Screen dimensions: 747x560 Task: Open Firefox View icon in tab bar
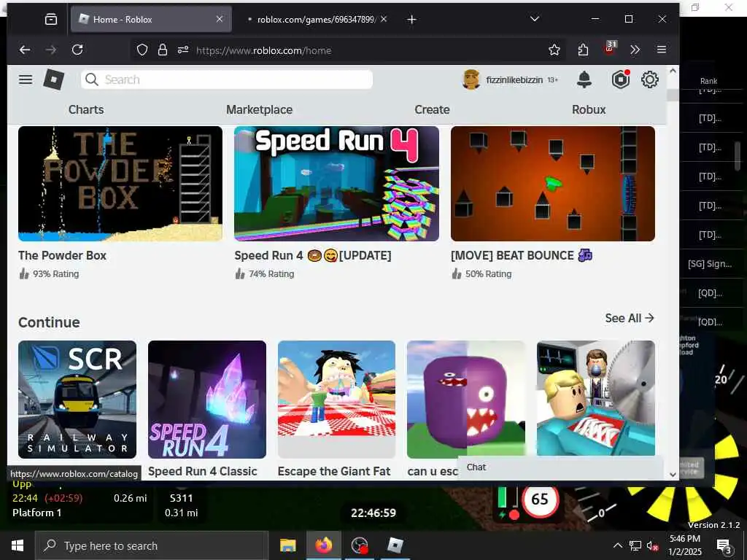pyautogui.click(x=50, y=19)
